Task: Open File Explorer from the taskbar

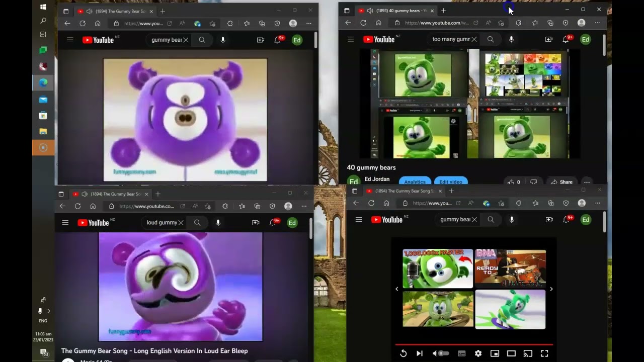Action: (x=43, y=131)
